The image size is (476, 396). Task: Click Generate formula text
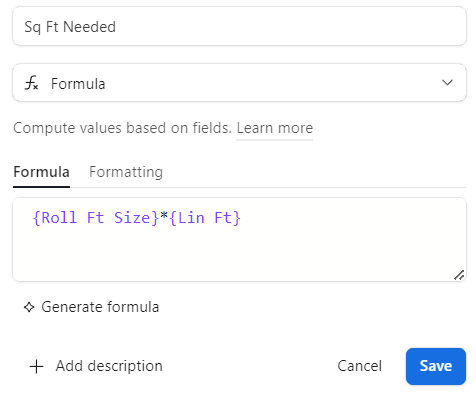[x=100, y=307]
